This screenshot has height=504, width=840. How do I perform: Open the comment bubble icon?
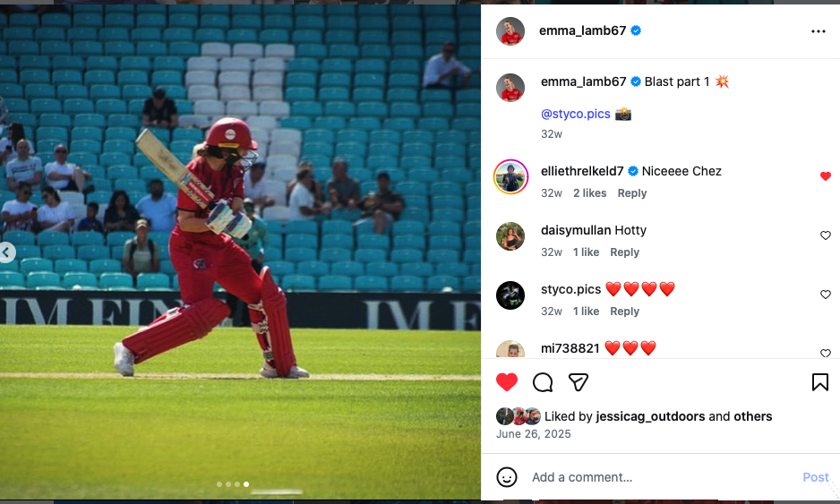pos(543,382)
